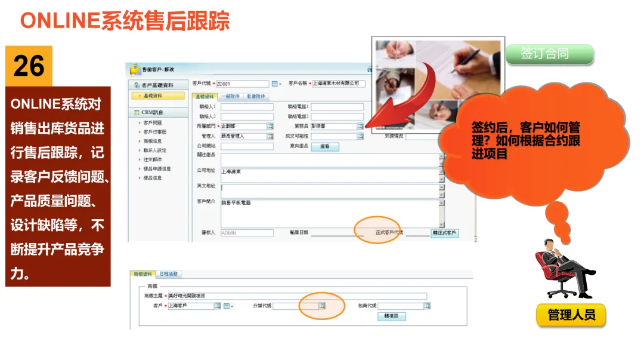Click the 查看 button

pyautogui.click(x=325, y=147)
